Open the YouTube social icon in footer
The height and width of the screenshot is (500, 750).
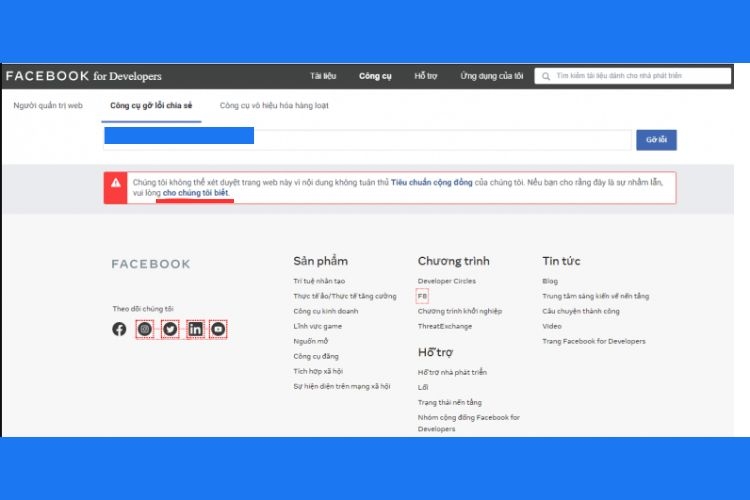click(x=218, y=329)
